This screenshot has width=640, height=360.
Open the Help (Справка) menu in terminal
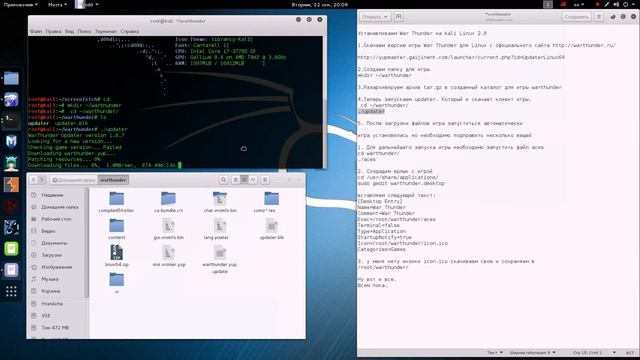[130, 31]
